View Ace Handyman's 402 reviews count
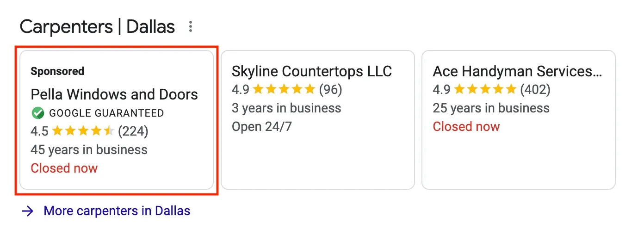The height and width of the screenshot is (236, 644). 535,89
